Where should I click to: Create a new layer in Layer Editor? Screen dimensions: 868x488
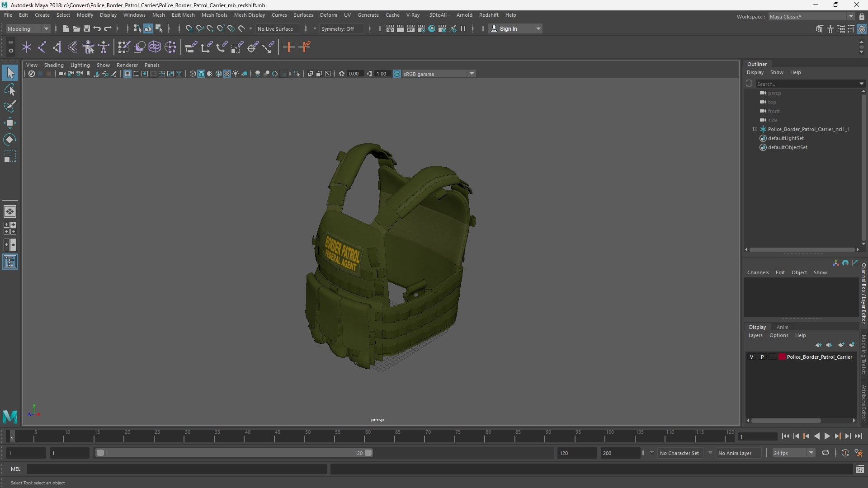coord(841,345)
